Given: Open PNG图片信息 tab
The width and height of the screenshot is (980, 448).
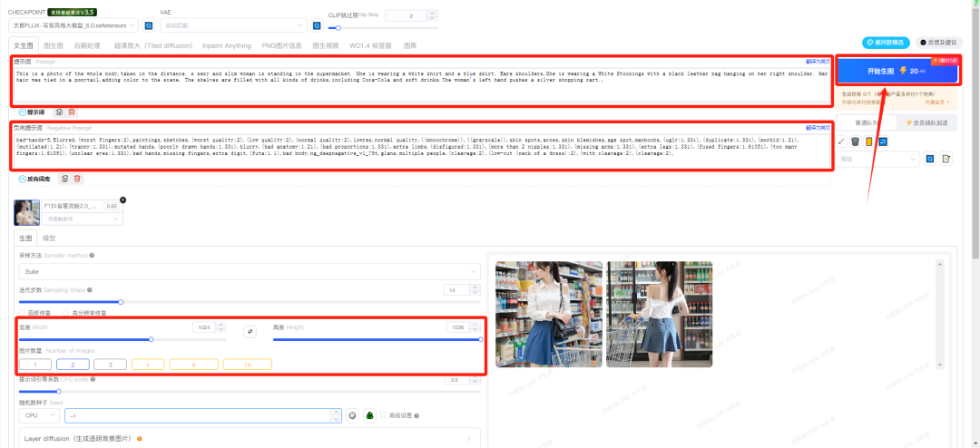Looking at the screenshot, I should pos(281,45).
